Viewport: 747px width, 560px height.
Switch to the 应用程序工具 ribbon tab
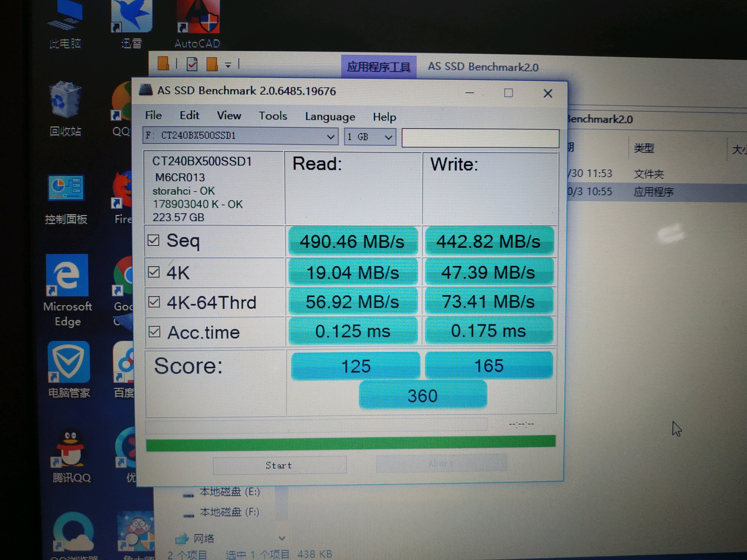pos(379,66)
